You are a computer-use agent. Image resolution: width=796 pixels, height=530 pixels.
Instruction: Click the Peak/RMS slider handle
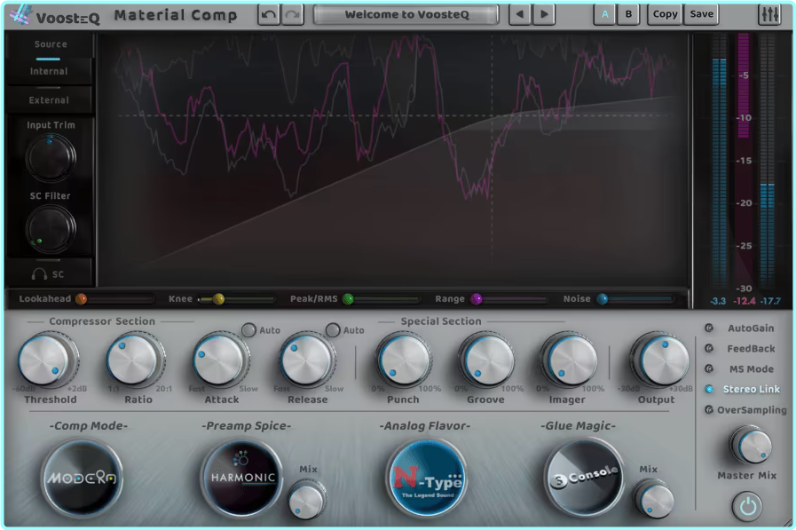pos(348,299)
